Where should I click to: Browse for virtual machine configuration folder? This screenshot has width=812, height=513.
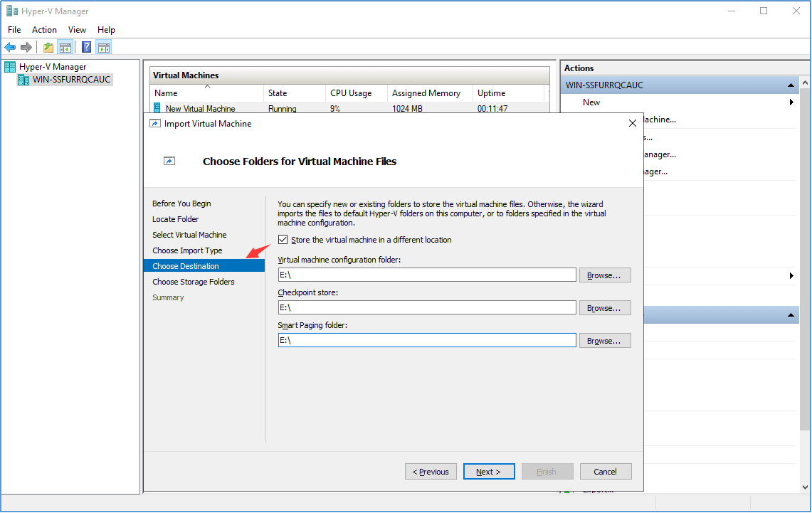coord(605,275)
